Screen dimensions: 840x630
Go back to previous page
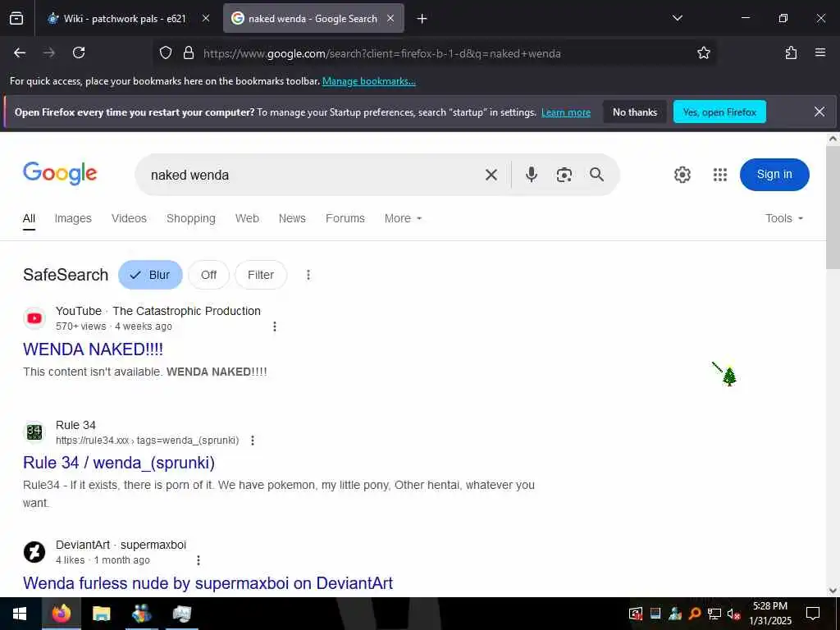[x=20, y=52]
